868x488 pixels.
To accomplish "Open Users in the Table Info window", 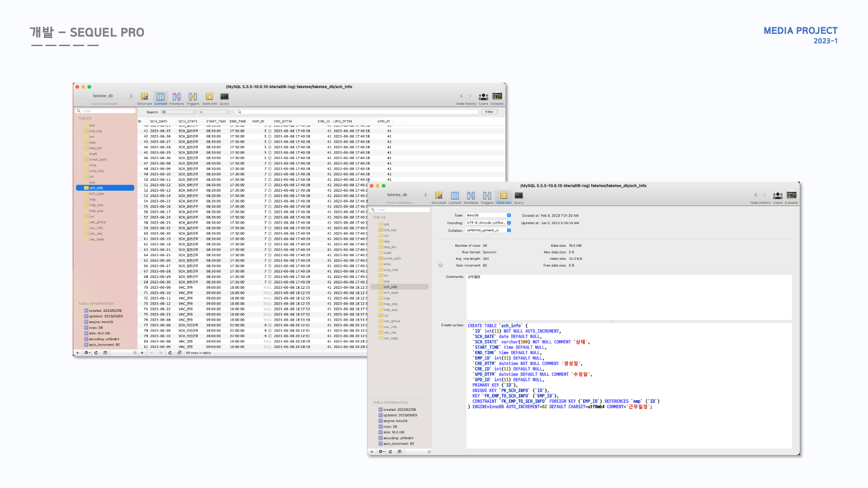I will (x=778, y=196).
